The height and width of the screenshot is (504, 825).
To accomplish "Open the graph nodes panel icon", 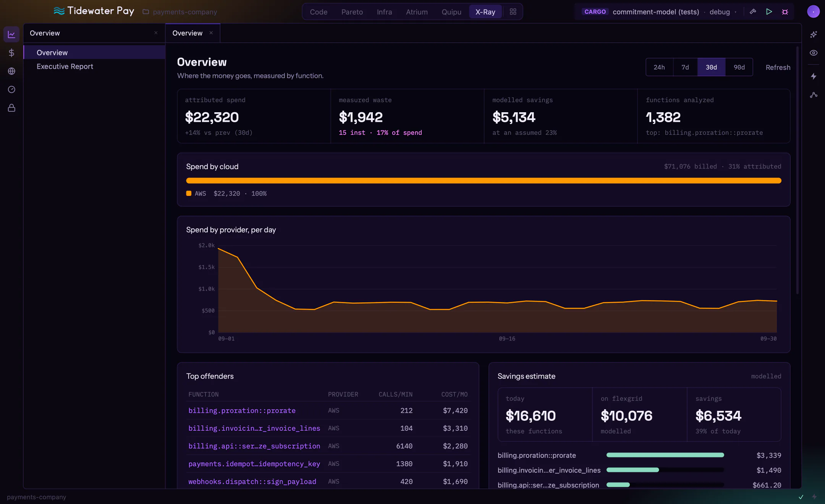I will click(x=814, y=95).
